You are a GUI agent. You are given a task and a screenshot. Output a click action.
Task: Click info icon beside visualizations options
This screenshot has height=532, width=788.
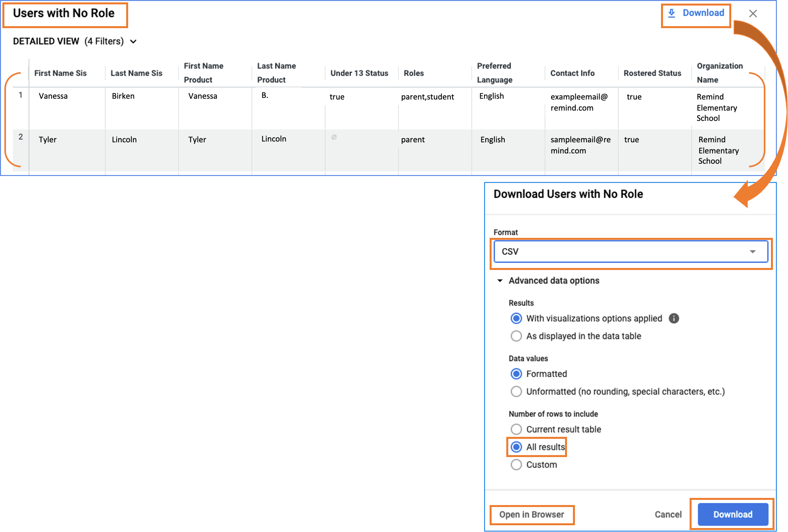point(674,318)
